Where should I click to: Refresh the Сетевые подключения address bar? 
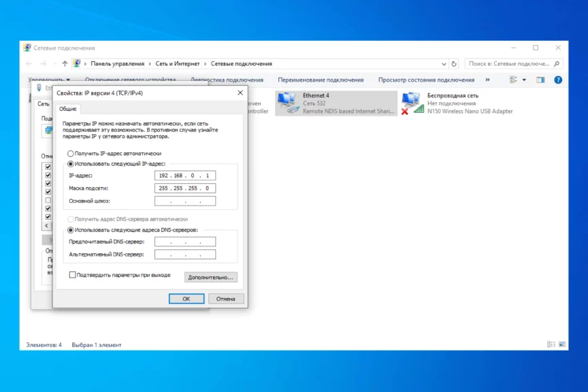tap(454, 63)
